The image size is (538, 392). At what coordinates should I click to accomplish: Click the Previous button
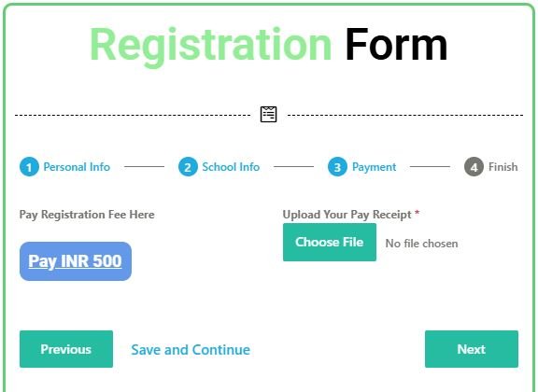[66, 349]
